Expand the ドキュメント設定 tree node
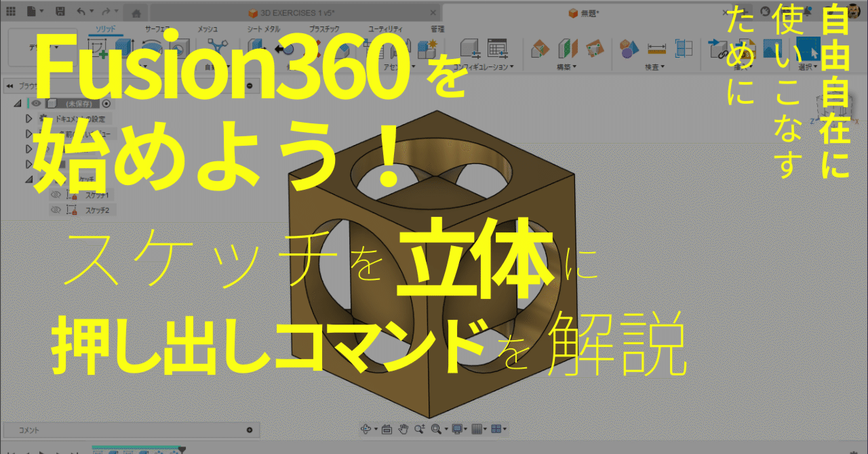Screen dimensions: 868x454 pos(28,117)
